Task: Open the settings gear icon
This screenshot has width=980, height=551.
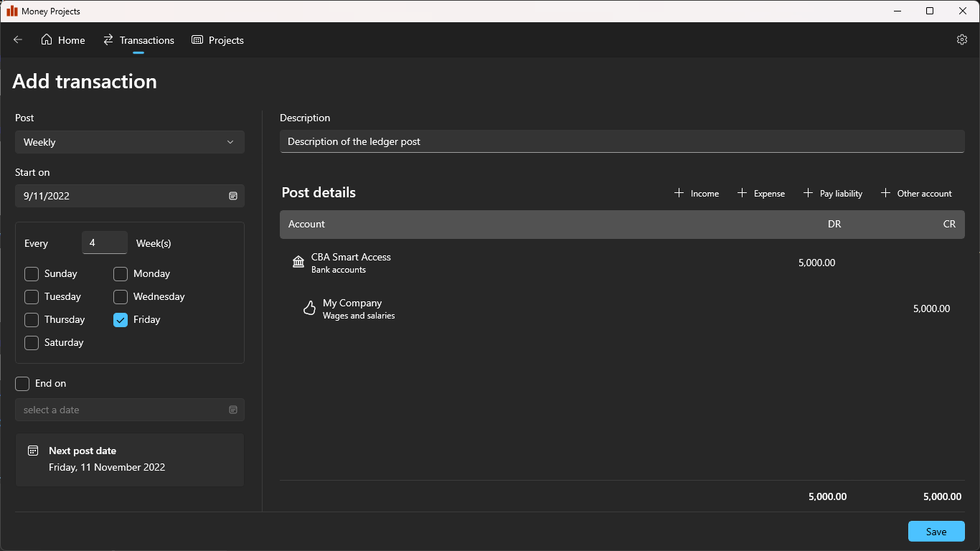Action: (x=962, y=40)
